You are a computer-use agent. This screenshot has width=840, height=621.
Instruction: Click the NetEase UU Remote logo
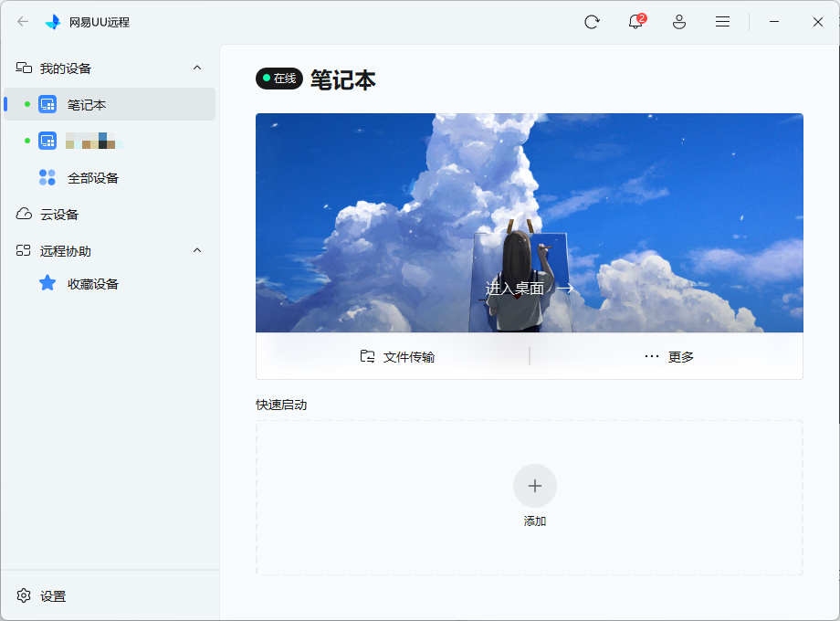(53, 22)
